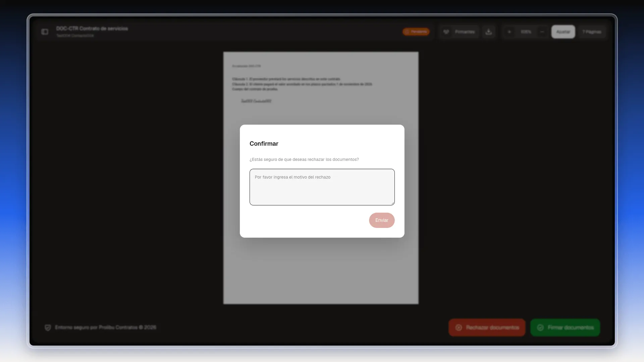Screen dimensions: 644x362
Task: Click the pages count button
Action: pos(592,32)
